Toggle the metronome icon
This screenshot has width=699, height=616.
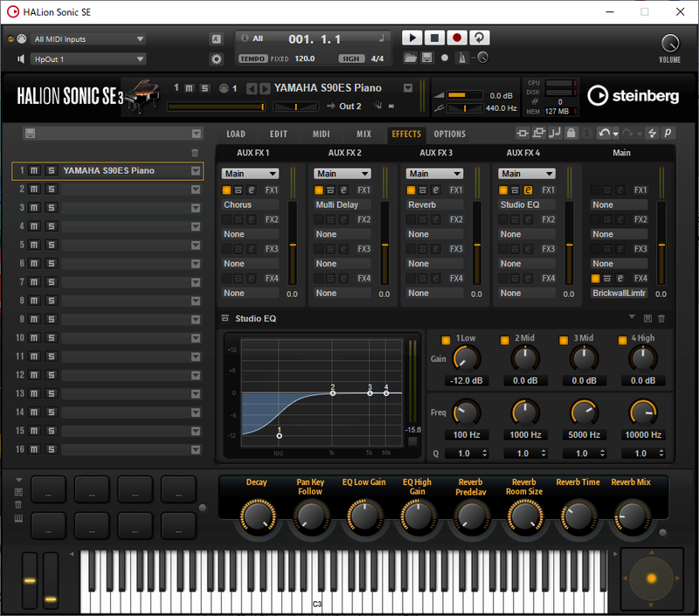pos(462,58)
